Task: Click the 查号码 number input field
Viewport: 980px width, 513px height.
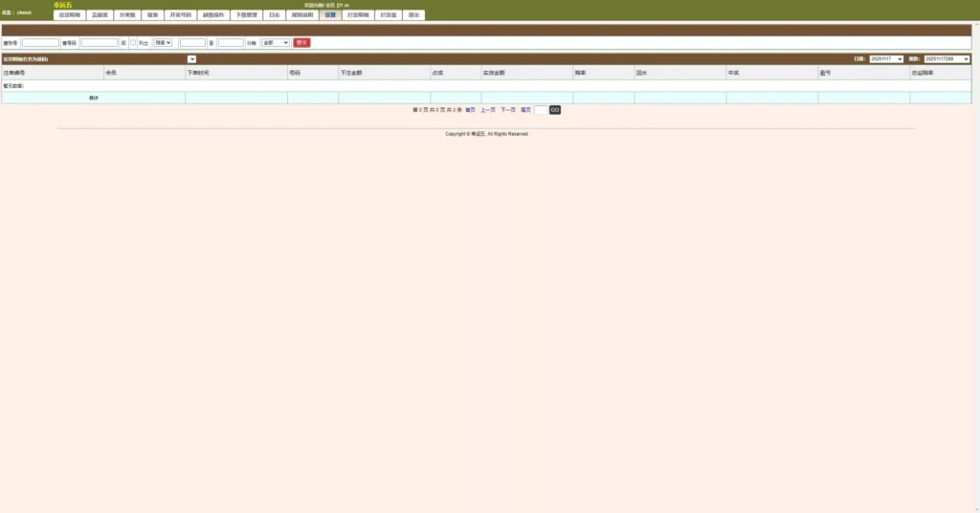Action: click(x=100, y=43)
